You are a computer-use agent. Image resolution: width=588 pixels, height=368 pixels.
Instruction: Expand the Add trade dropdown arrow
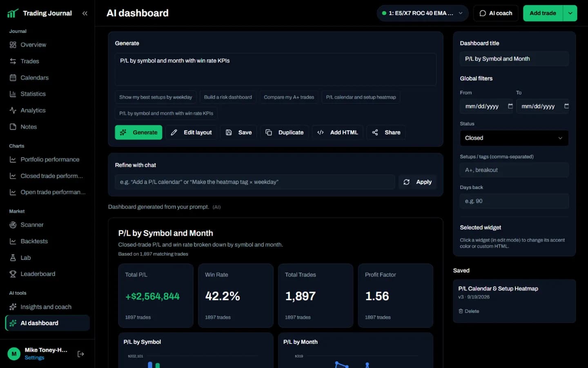point(570,13)
